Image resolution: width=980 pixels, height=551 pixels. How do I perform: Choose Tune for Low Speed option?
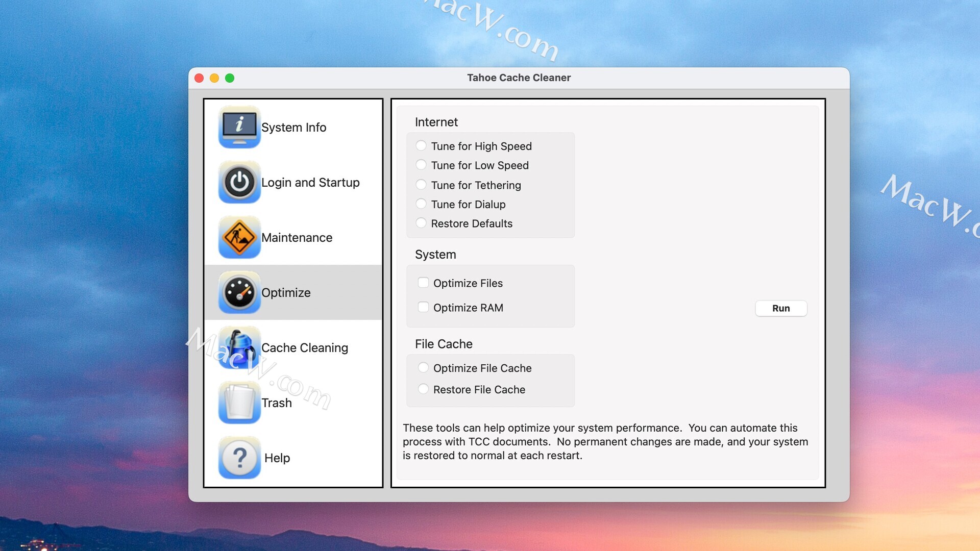(x=421, y=165)
